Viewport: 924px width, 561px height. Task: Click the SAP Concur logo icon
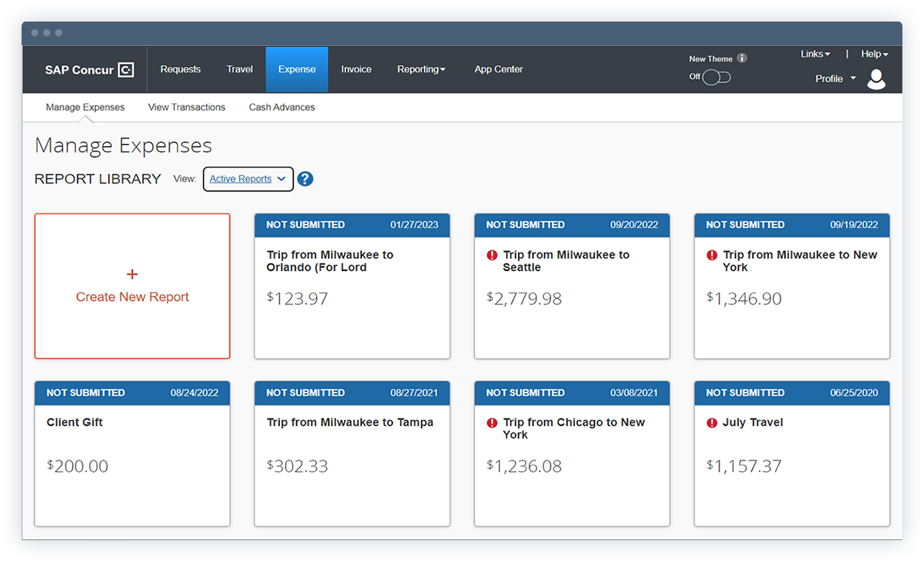[127, 69]
